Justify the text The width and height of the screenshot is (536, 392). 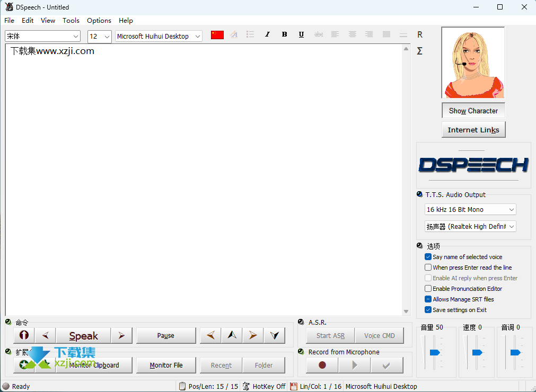click(x=386, y=34)
